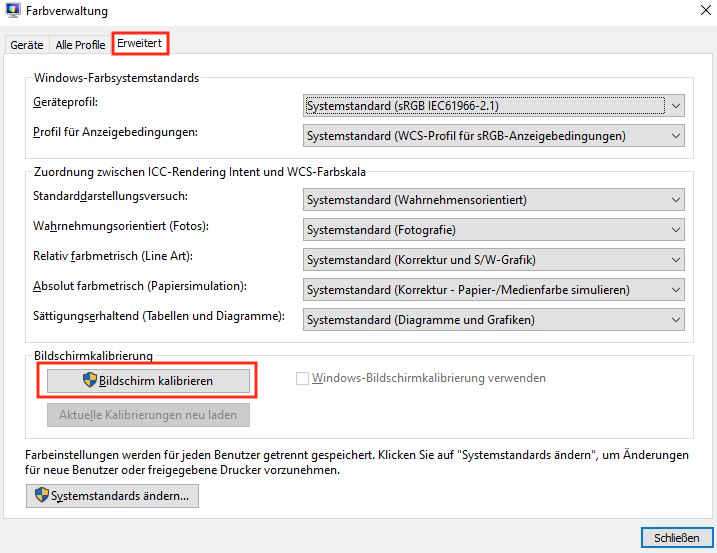Open the Alle Profile tab
This screenshot has width=717, height=553.
coord(80,45)
